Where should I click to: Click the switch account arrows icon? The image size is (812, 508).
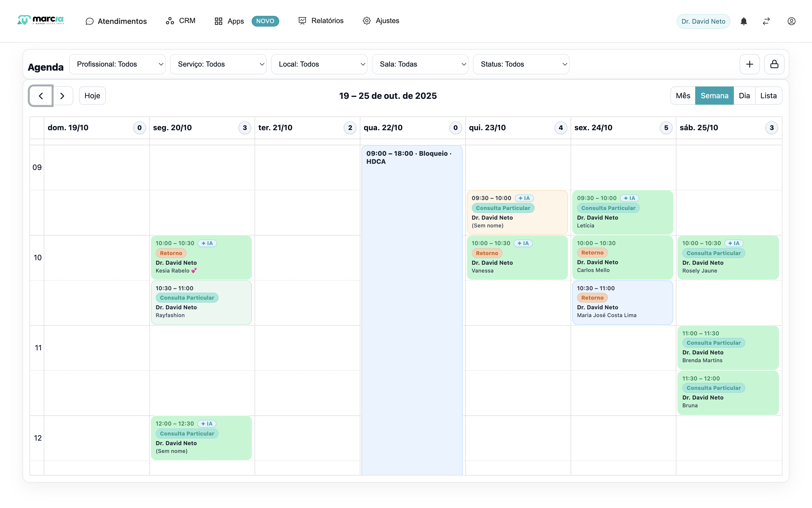pos(766,21)
